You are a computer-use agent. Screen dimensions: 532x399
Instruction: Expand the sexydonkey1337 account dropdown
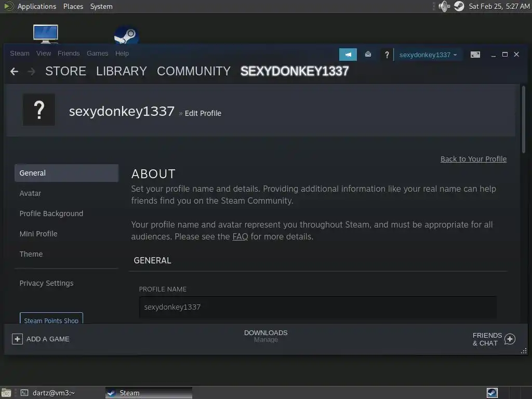pos(428,55)
